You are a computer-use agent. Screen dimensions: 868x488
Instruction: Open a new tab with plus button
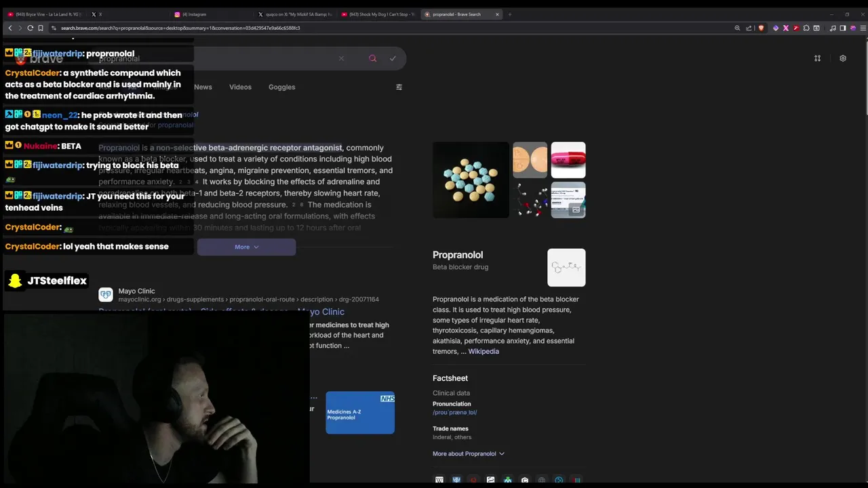coord(509,14)
